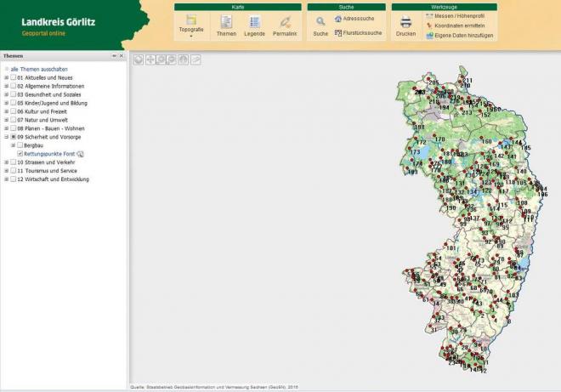Click the fifth map toolbar icon
The width and height of the screenshot is (561, 392).
click(x=184, y=60)
